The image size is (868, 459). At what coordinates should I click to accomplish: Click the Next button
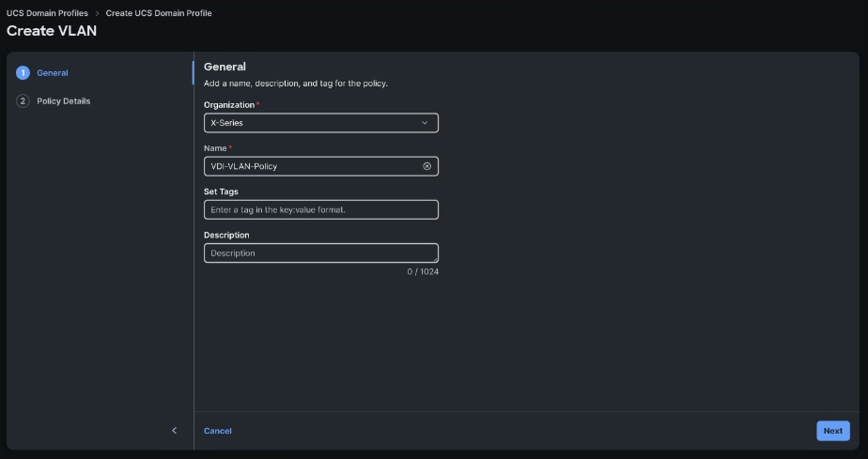[x=833, y=431]
